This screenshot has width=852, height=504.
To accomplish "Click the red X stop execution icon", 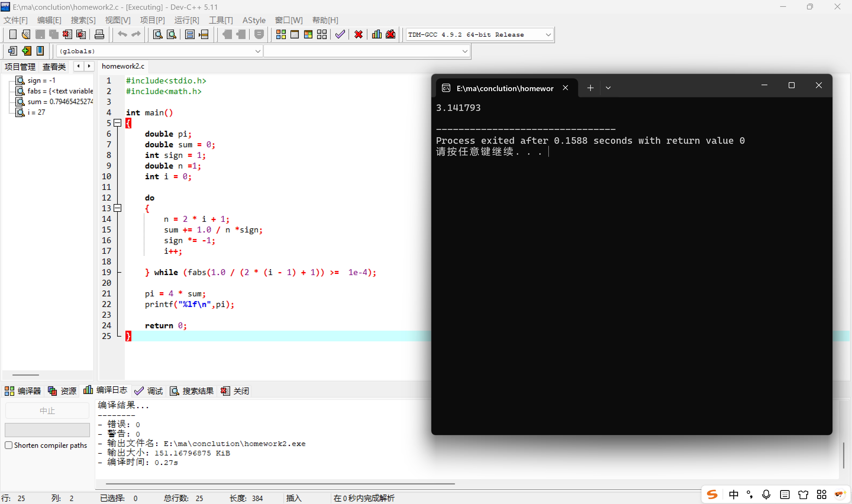I will point(358,34).
